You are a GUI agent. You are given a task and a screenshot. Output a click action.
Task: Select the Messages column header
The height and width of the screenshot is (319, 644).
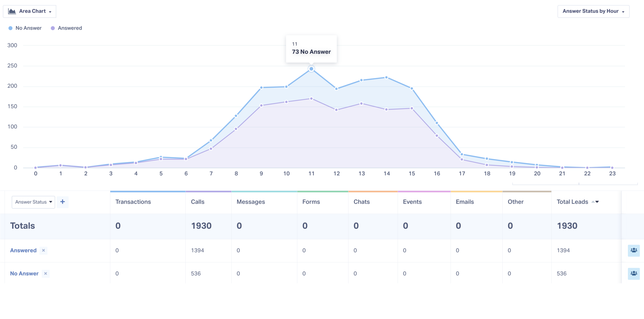(x=251, y=202)
